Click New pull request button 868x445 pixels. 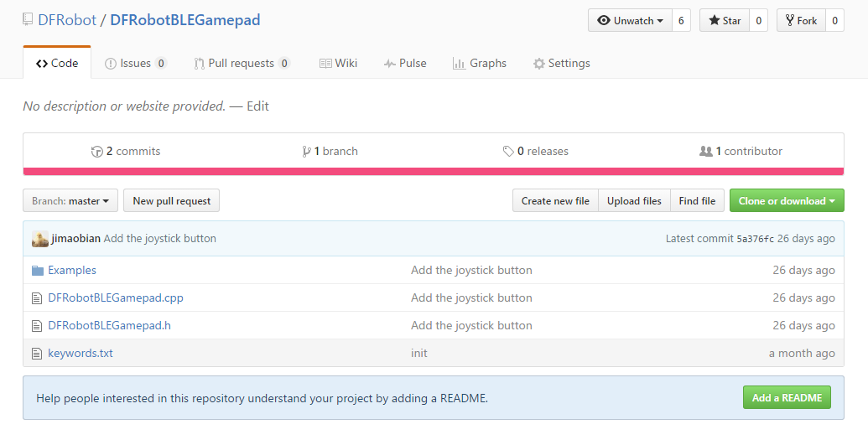[x=172, y=200]
